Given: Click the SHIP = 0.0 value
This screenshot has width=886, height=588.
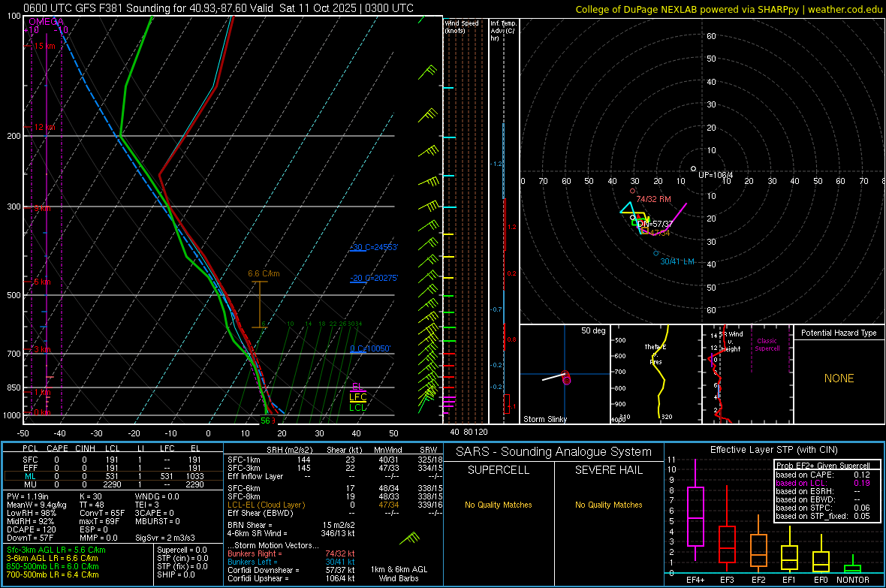Looking at the screenshot, I should tap(176, 574).
